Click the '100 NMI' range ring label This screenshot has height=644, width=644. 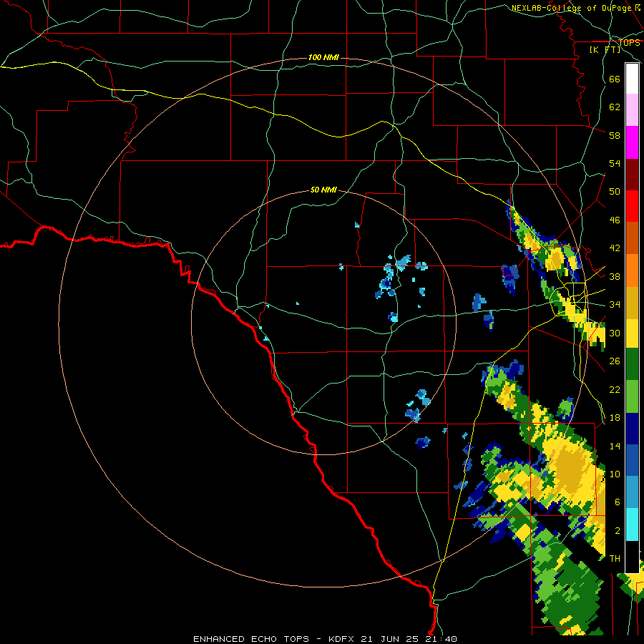(x=323, y=57)
